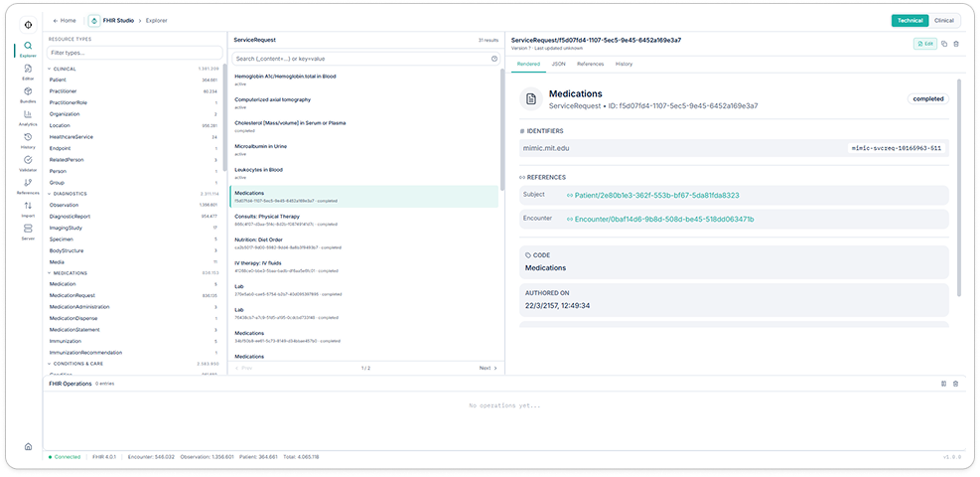Go to Prev results page

click(x=243, y=369)
